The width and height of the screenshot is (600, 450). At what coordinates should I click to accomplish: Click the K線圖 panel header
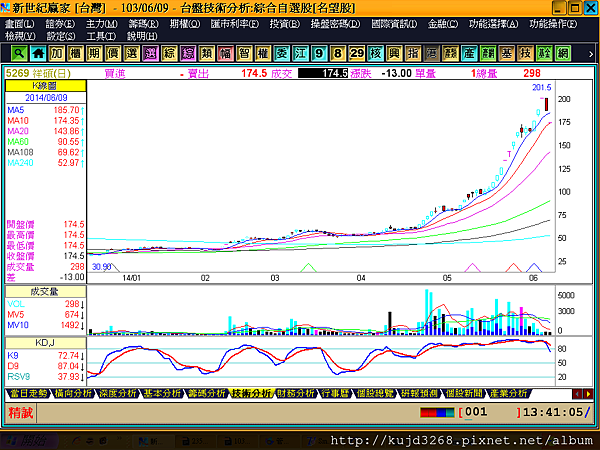(x=46, y=86)
